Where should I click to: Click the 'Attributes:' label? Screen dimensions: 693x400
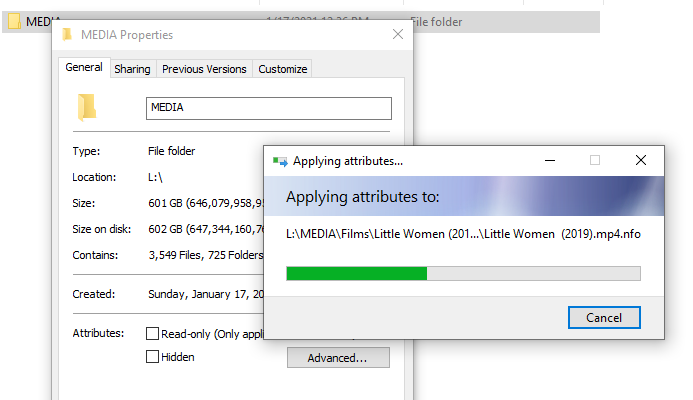(x=98, y=333)
